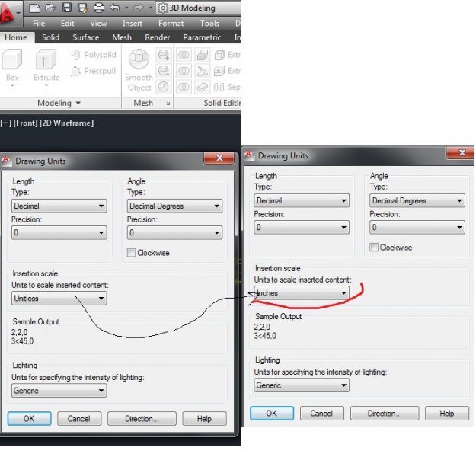This screenshot has height=457, width=476.
Task: Expand the Extrude tool dropdown arrow
Action: tap(46, 85)
